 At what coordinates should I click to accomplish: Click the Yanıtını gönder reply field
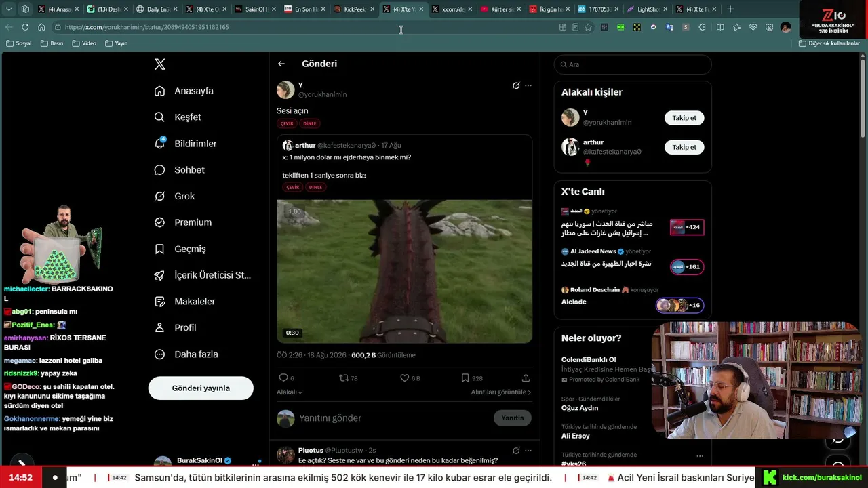coord(393,418)
